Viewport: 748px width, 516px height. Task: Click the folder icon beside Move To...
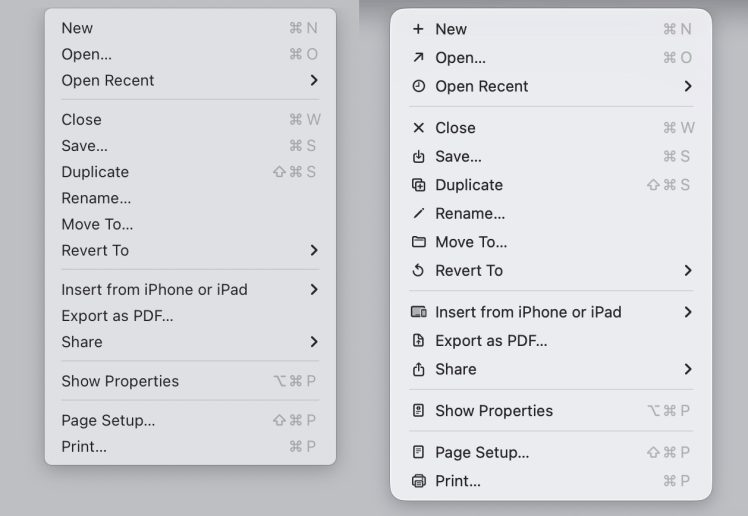418,242
